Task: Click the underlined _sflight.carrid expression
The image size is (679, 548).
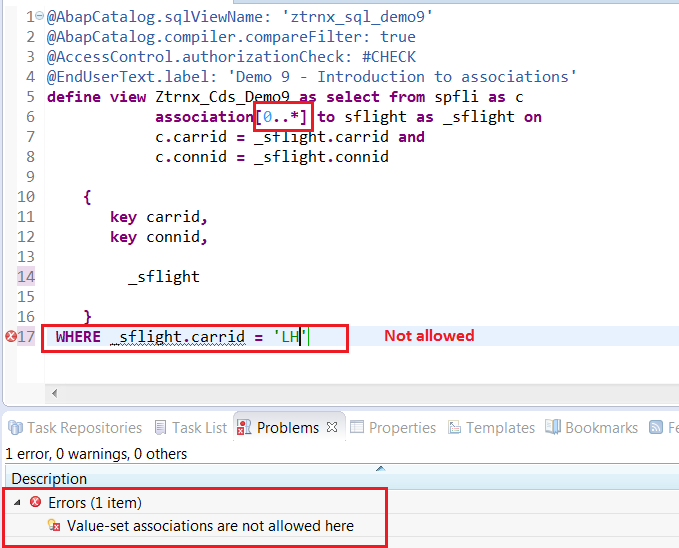Action: tap(178, 337)
